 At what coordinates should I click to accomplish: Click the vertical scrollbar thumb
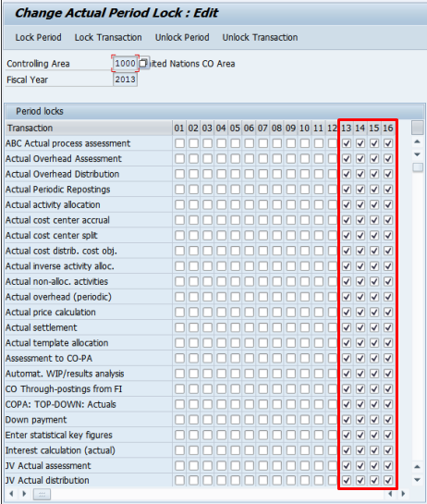pyautogui.click(x=418, y=167)
